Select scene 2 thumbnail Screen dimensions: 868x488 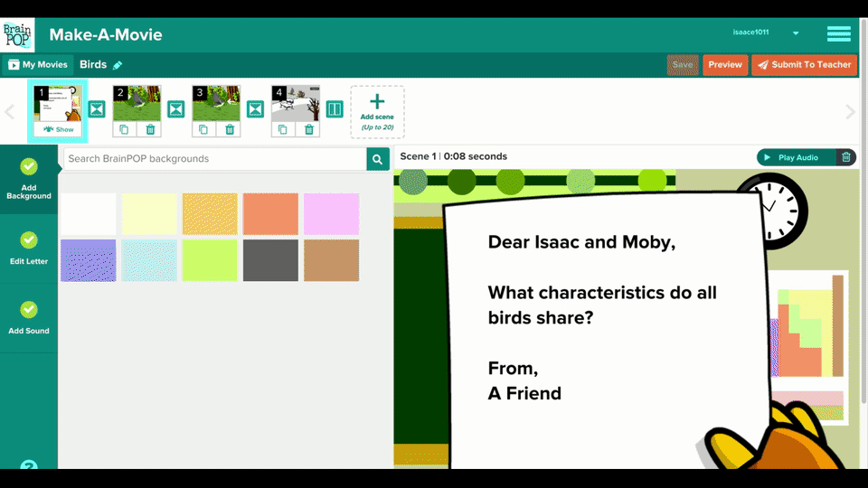point(137,103)
